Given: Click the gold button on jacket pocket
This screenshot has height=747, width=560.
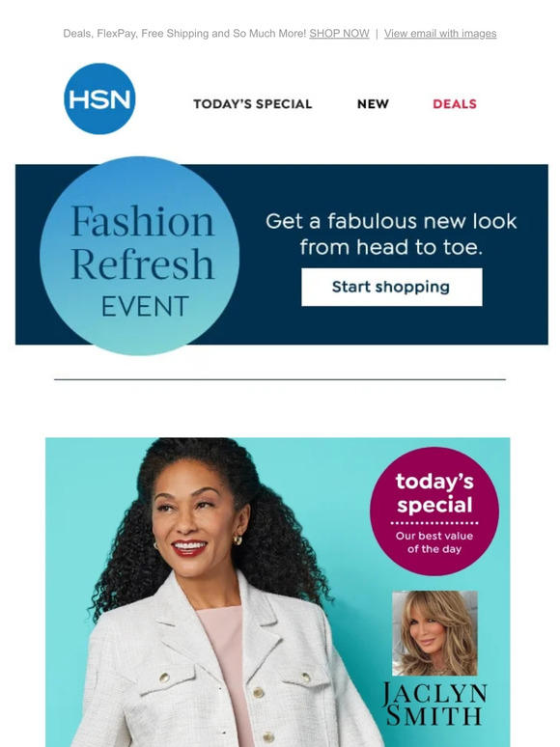Looking at the screenshot, I should (x=164, y=677).
